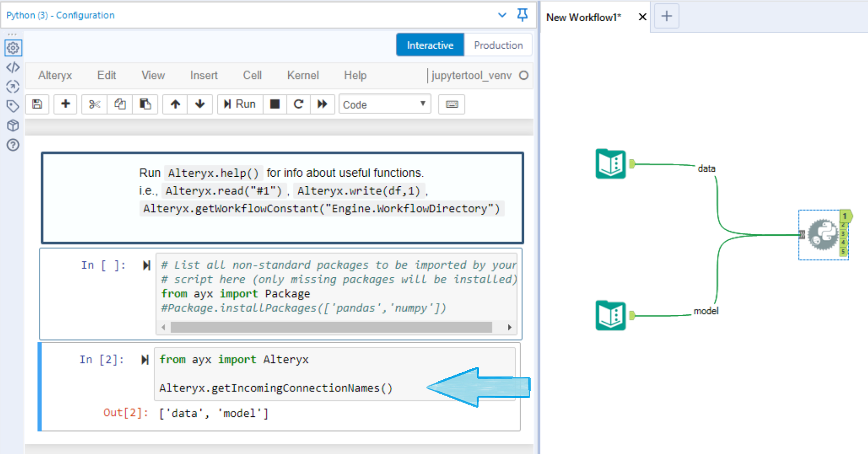Move selected cell down
868x454 pixels.
point(200,104)
